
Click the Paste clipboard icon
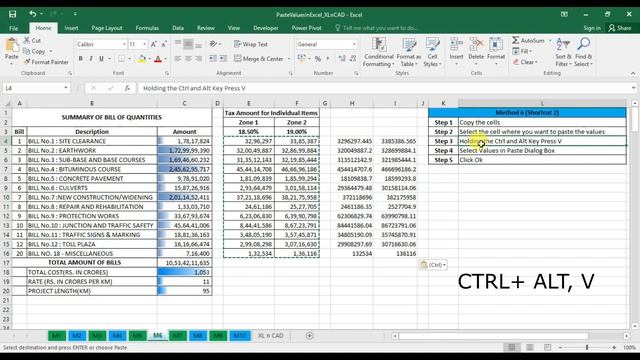tap(12, 45)
